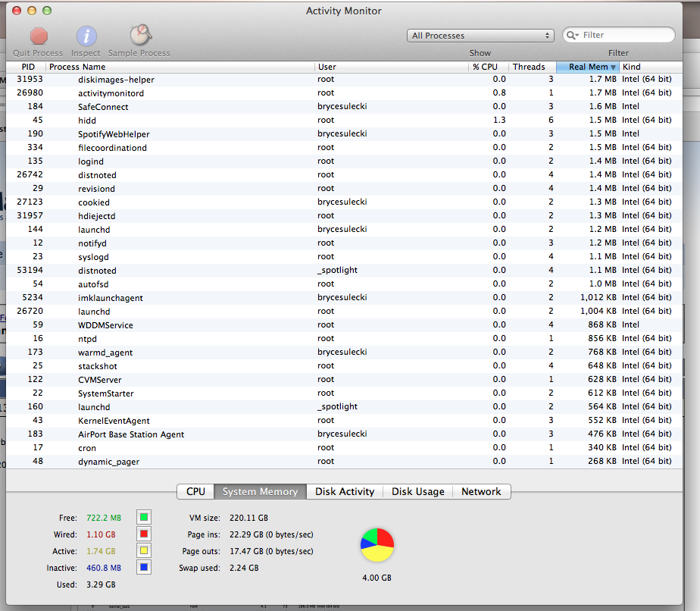Select the notifyd process row
This screenshot has height=611, width=700.
344,243
